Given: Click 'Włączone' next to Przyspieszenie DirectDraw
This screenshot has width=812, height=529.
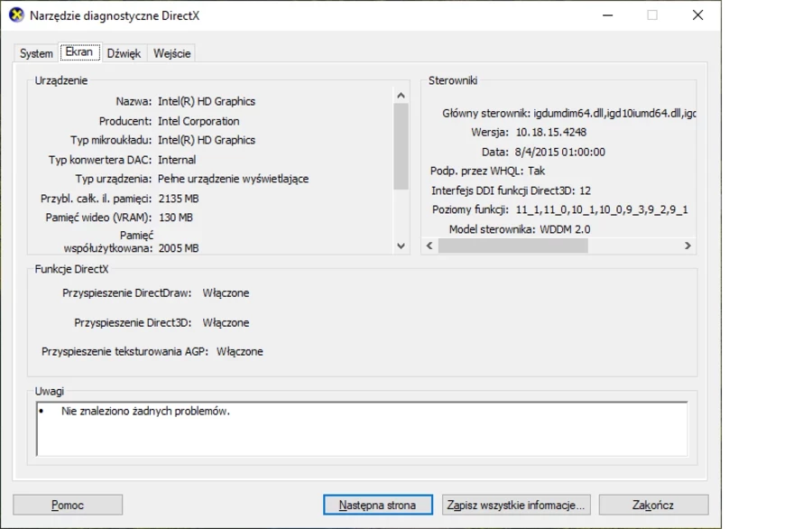Looking at the screenshot, I should (x=226, y=293).
